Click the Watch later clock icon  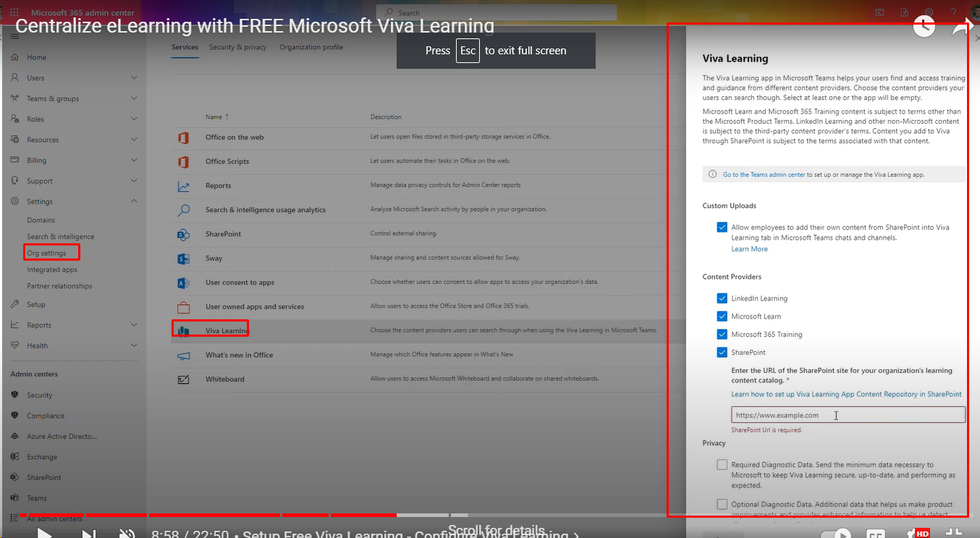[924, 27]
